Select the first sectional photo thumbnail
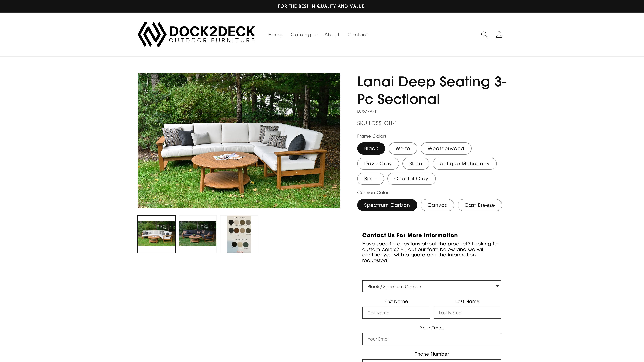644x362 pixels. 156,234
